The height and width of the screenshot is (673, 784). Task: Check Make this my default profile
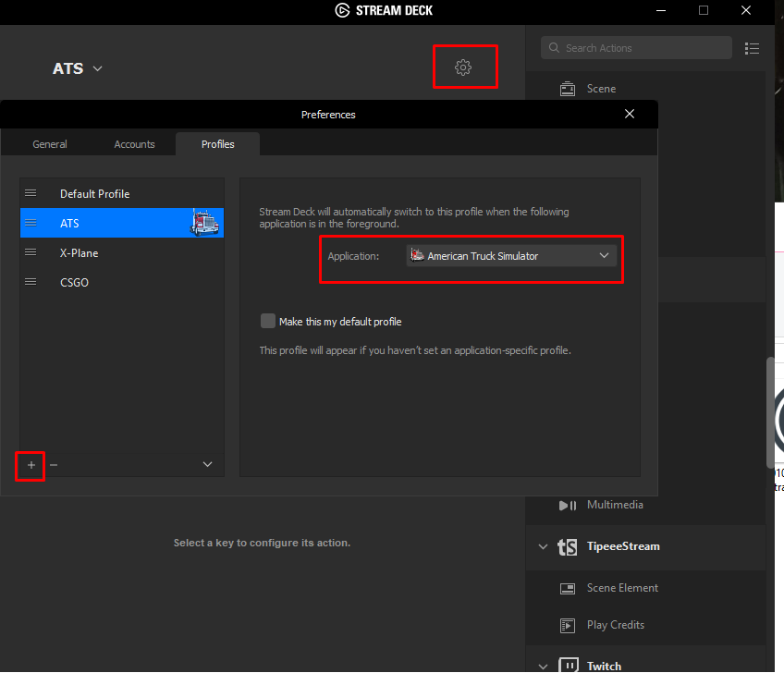click(268, 321)
